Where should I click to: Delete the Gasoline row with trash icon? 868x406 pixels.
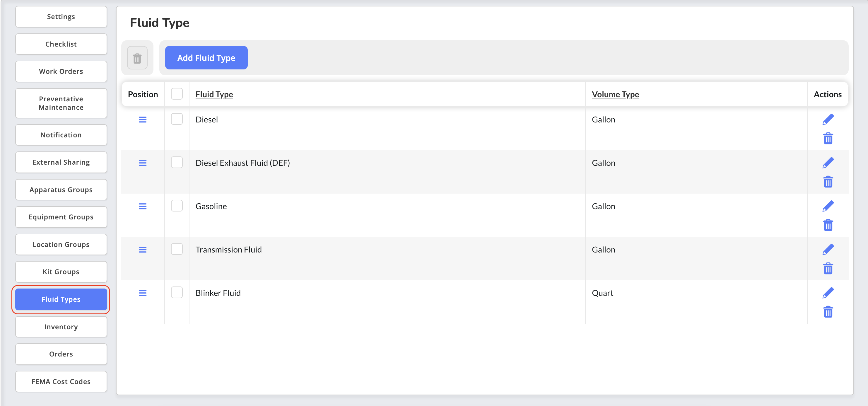tap(828, 225)
